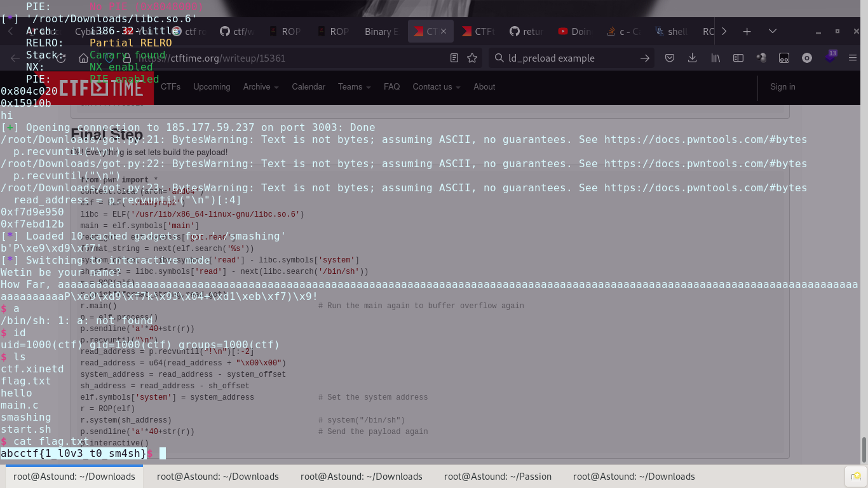868x488 pixels.
Task: Open the FAQ nav link
Action: coord(391,86)
